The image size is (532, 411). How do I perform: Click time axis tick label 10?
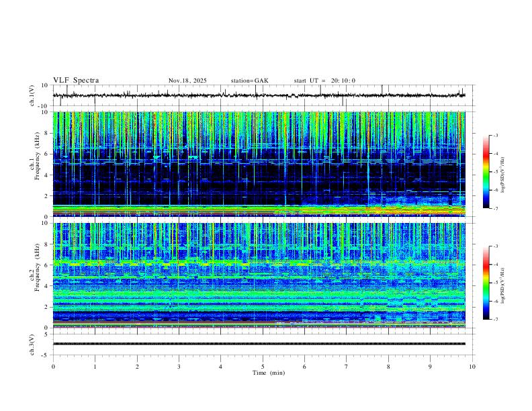(472, 367)
